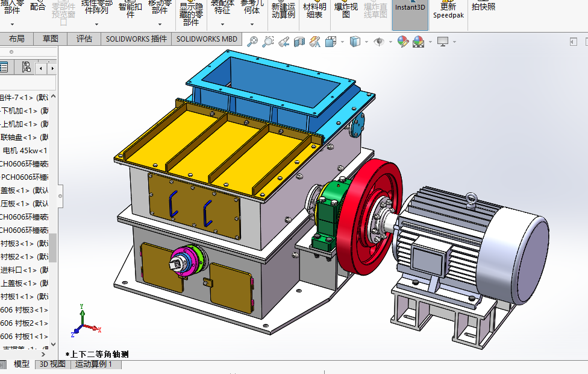
Task: Expand the 装配体特征 dropdown arrow
Action: click(x=222, y=24)
